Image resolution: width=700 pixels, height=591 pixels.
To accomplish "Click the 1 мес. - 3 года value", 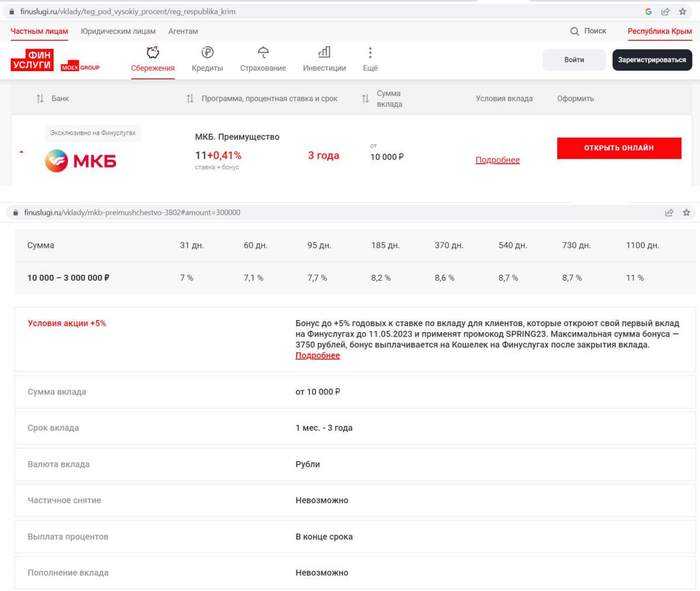I will click(x=324, y=428).
